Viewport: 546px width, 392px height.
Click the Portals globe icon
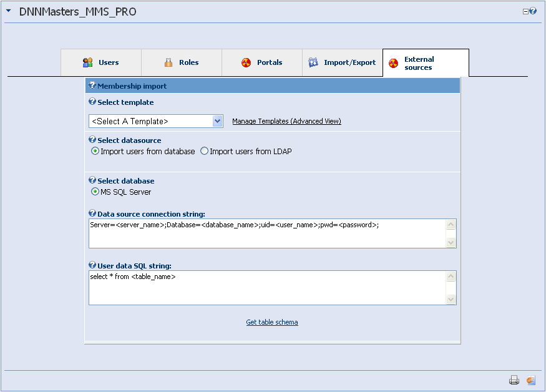[246, 62]
